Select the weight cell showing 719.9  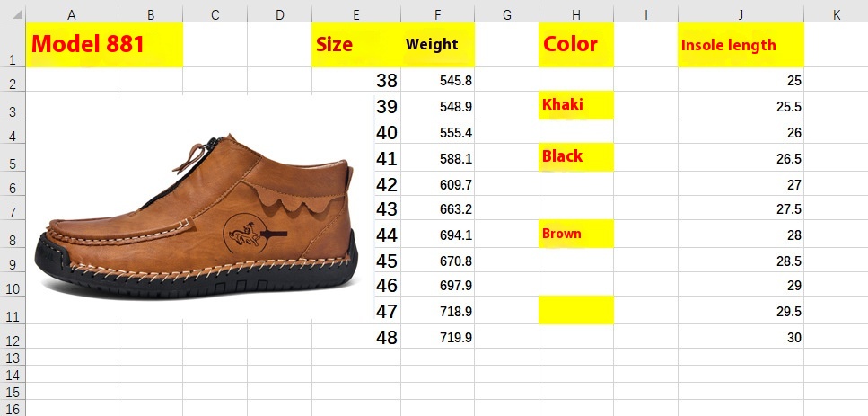[x=437, y=337]
